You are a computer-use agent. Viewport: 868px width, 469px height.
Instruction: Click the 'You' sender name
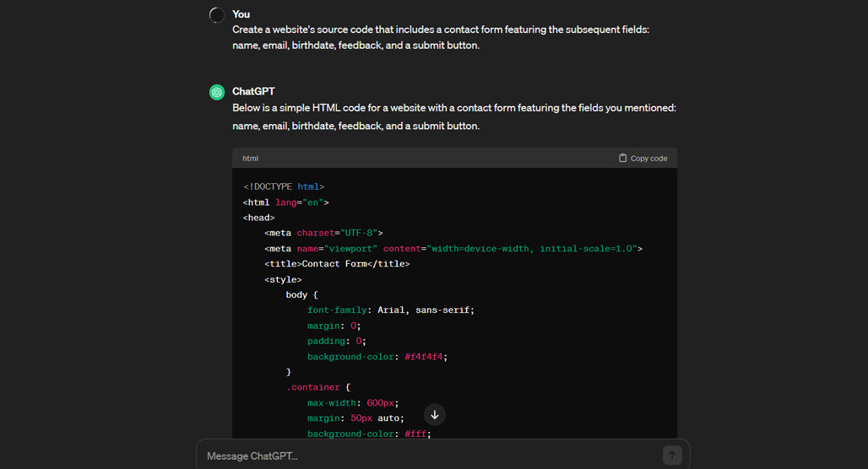241,14
